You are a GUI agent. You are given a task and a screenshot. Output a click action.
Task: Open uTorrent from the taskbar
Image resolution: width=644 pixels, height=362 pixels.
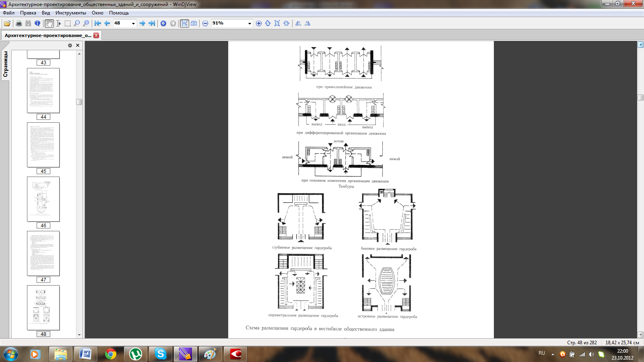point(135,354)
